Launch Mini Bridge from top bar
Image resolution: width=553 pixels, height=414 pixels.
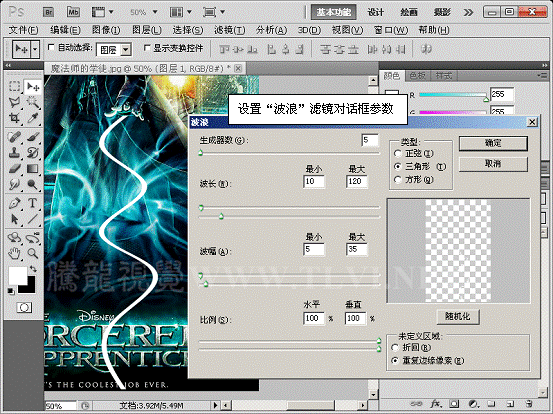(x=73, y=12)
